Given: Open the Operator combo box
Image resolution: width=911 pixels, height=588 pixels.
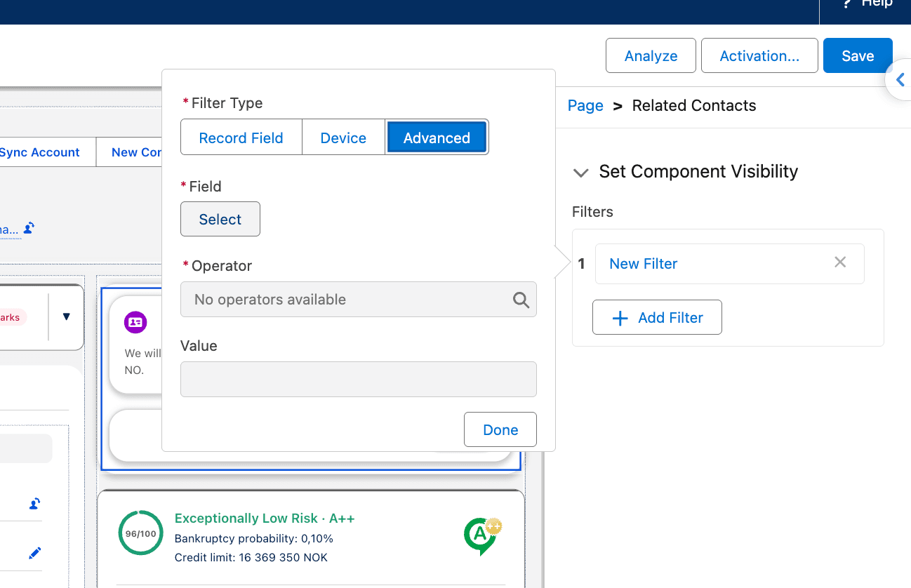Looking at the screenshot, I should click(359, 300).
